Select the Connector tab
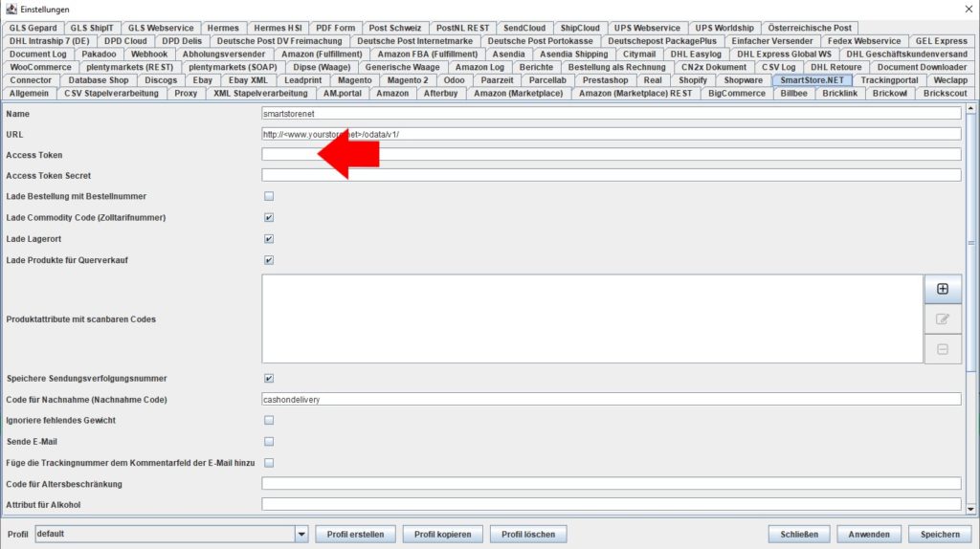The image size is (980, 549). [31, 80]
